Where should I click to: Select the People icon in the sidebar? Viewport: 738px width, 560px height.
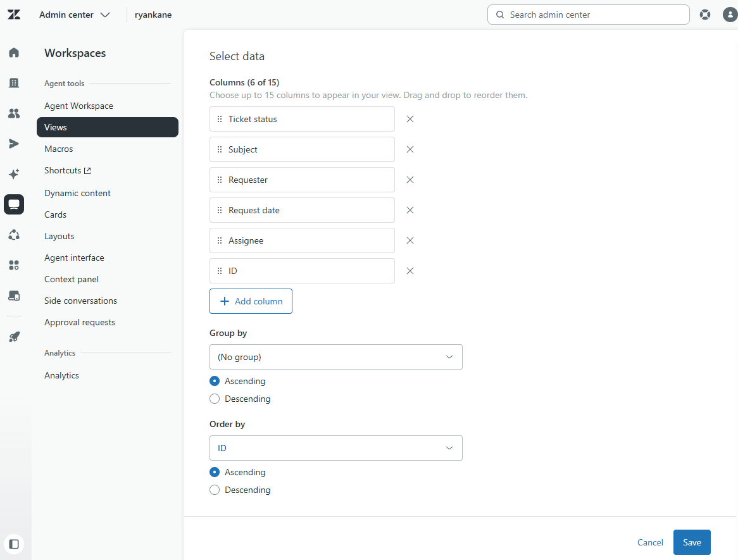(14, 113)
